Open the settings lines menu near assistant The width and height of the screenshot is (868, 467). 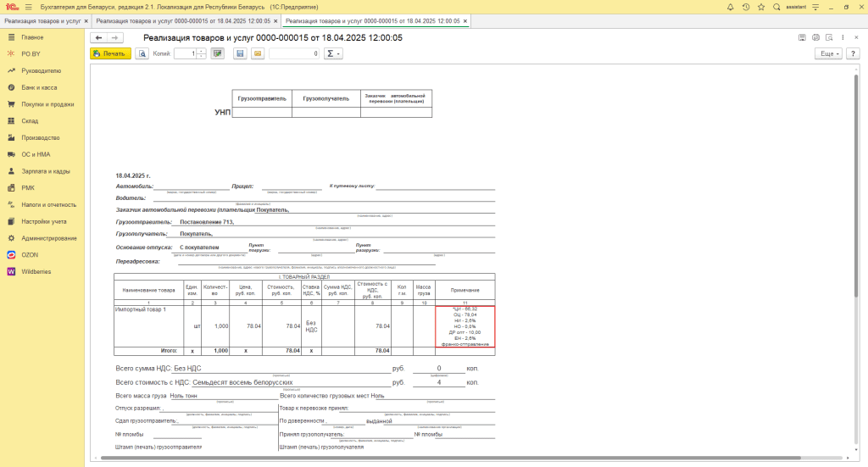point(815,7)
